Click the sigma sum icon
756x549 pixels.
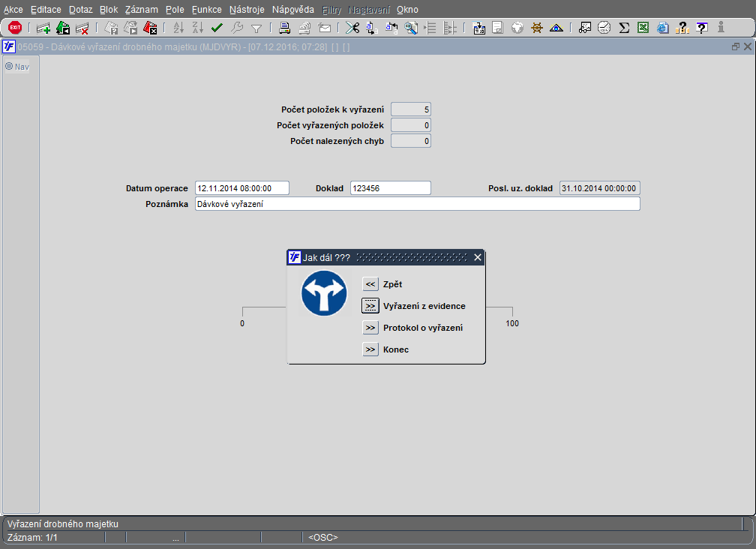click(x=624, y=28)
